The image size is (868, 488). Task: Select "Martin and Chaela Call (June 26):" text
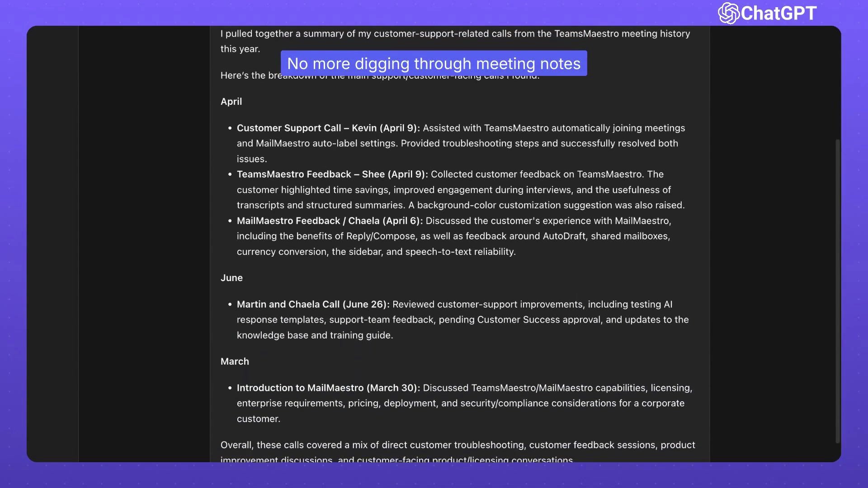coord(313,305)
